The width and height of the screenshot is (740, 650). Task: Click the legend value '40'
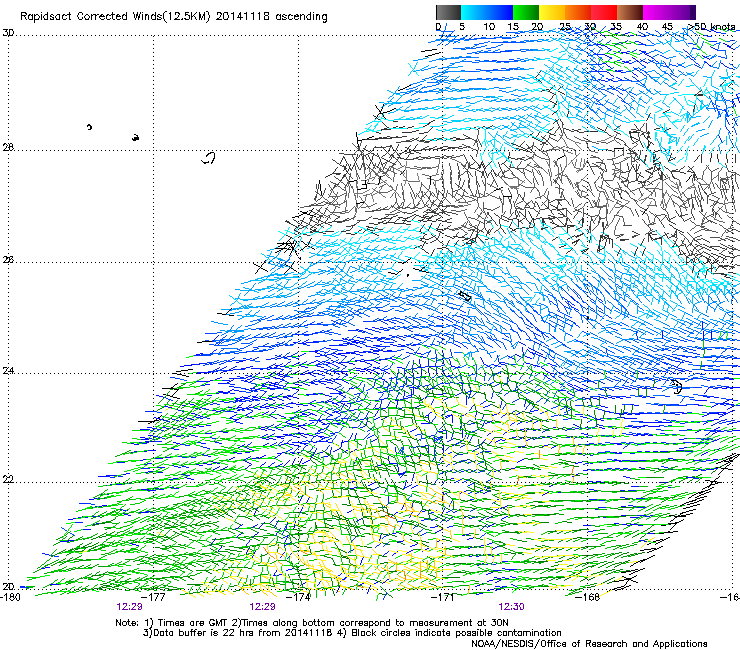point(642,27)
